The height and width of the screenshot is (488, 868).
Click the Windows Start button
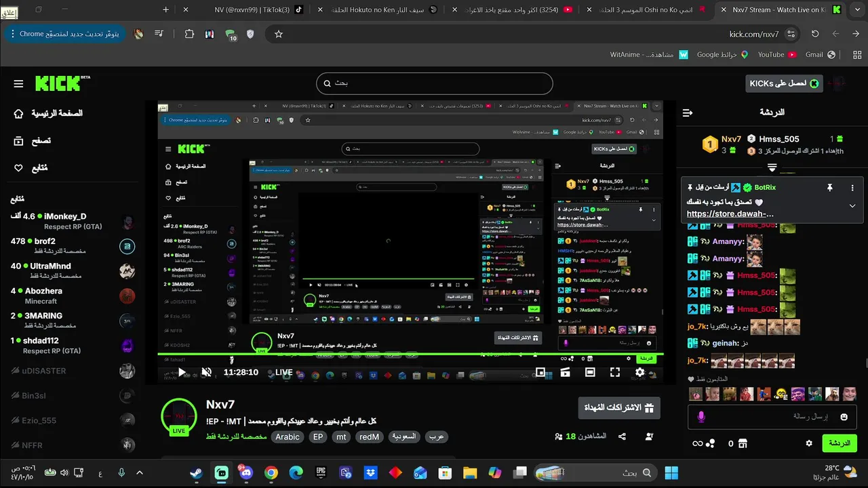(671, 472)
